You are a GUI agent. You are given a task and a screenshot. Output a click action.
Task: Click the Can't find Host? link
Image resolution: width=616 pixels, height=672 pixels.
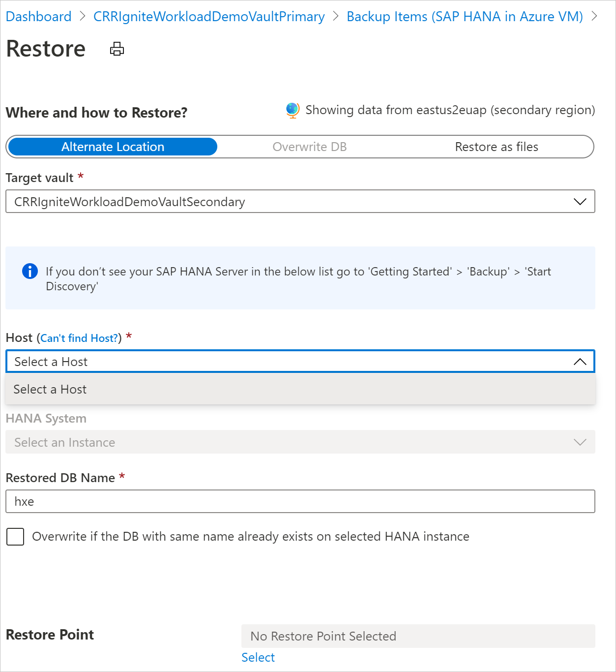tap(79, 338)
